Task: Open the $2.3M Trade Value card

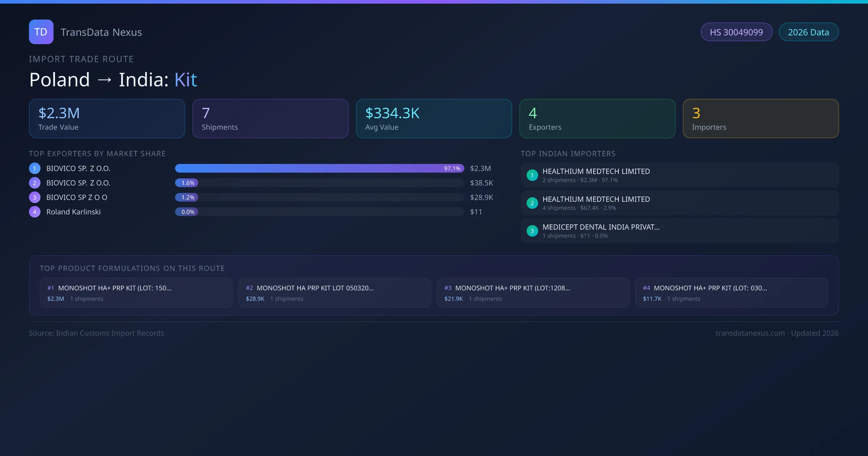Action: pyautogui.click(x=107, y=119)
